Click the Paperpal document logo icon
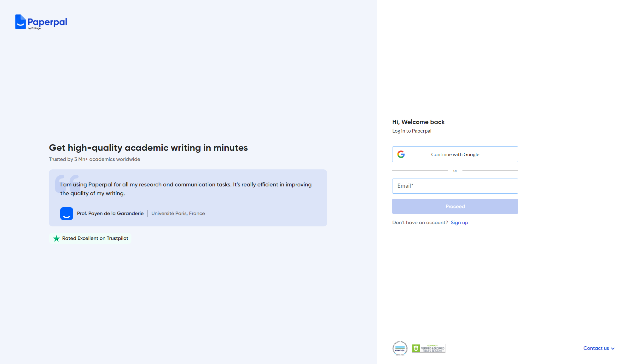627x364 pixels. 20,22
